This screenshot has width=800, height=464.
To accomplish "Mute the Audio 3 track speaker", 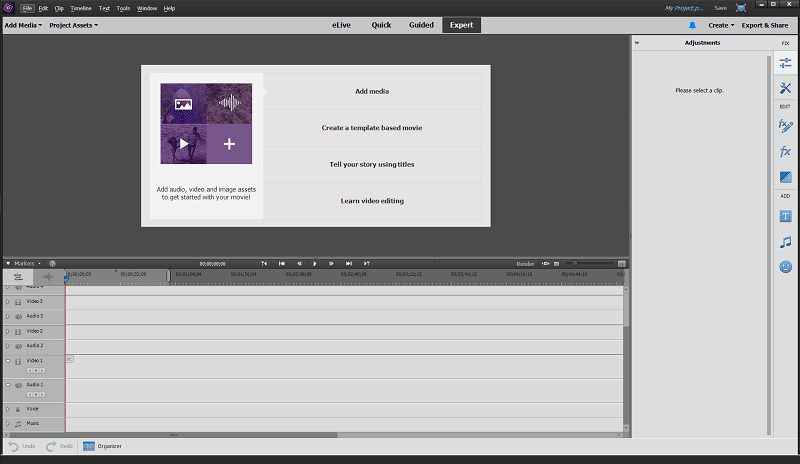I will coord(18,317).
